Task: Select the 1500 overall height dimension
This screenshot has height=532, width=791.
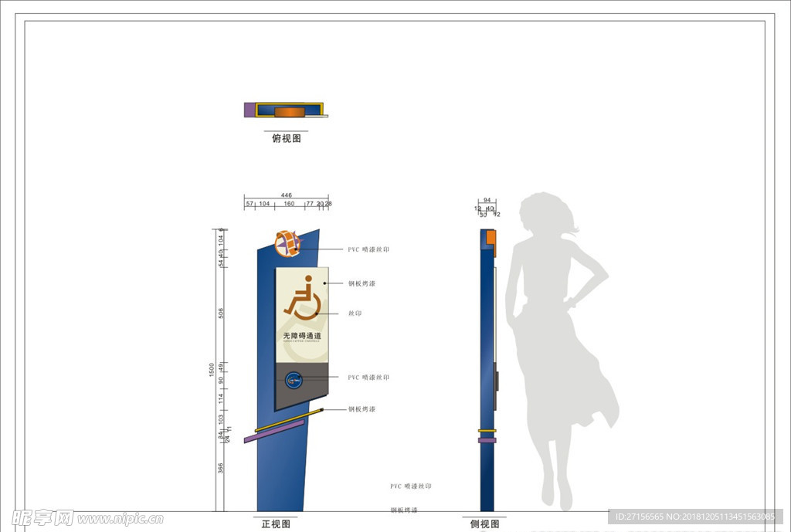Action: (212, 370)
